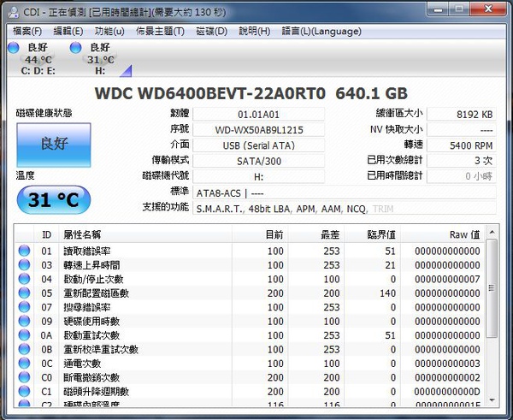
Task: Click the ID column header
Action: point(46,234)
